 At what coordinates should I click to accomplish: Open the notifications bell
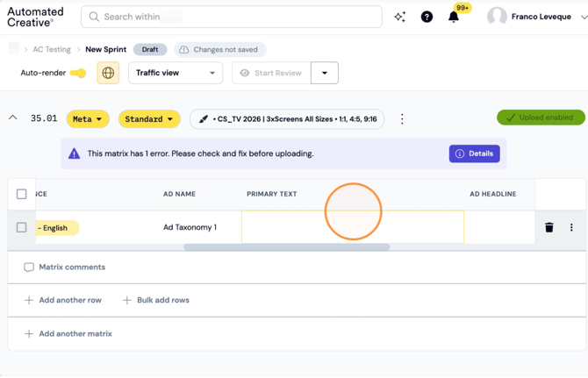click(454, 17)
